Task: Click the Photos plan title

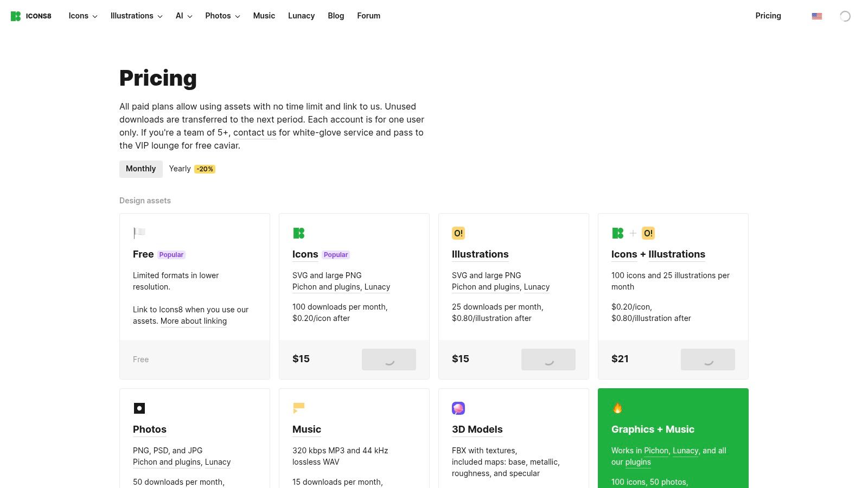Action: (x=150, y=429)
